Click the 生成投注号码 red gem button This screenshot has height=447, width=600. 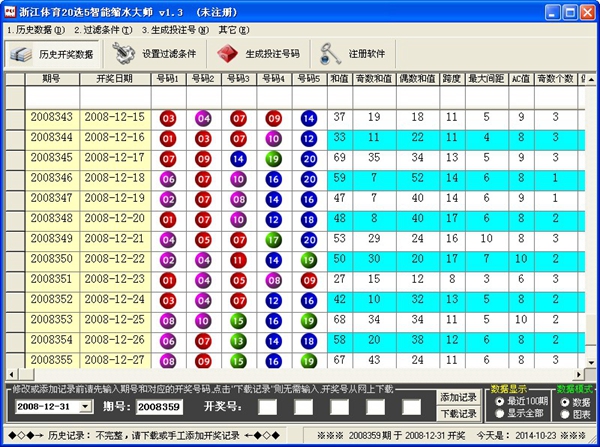point(259,54)
